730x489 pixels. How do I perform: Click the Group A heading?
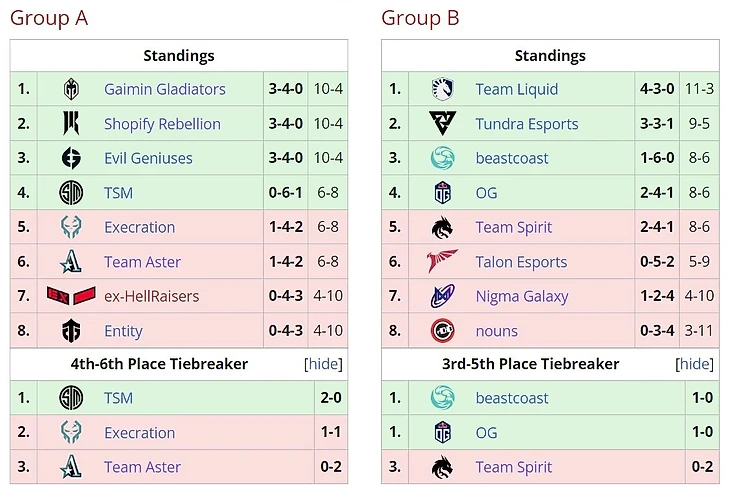[49, 18]
